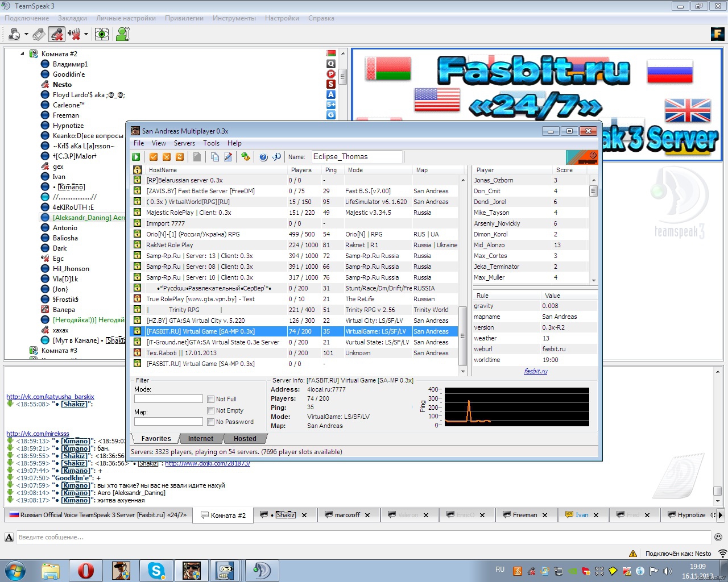
Task: Click the Copy Server Info icon in SA-MP
Action: click(x=214, y=157)
